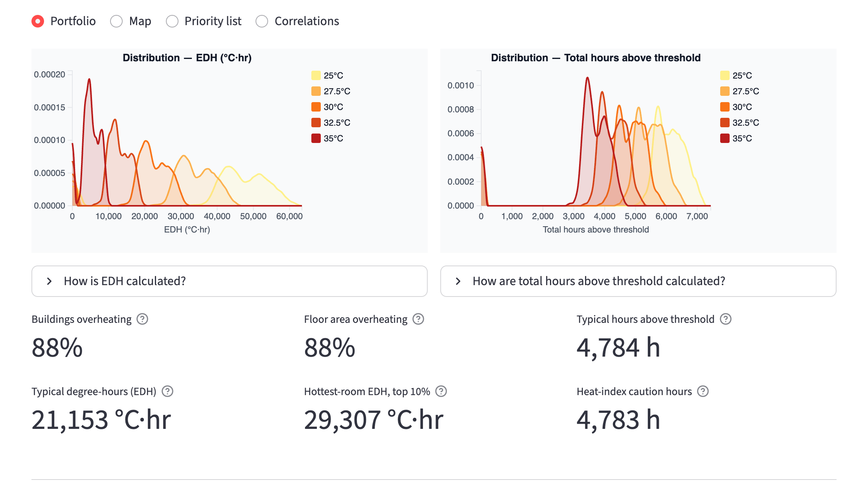Open help icon beside Typical hours above threshold
The width and height of the screenshot is (868, 498).
coord(725,319)
